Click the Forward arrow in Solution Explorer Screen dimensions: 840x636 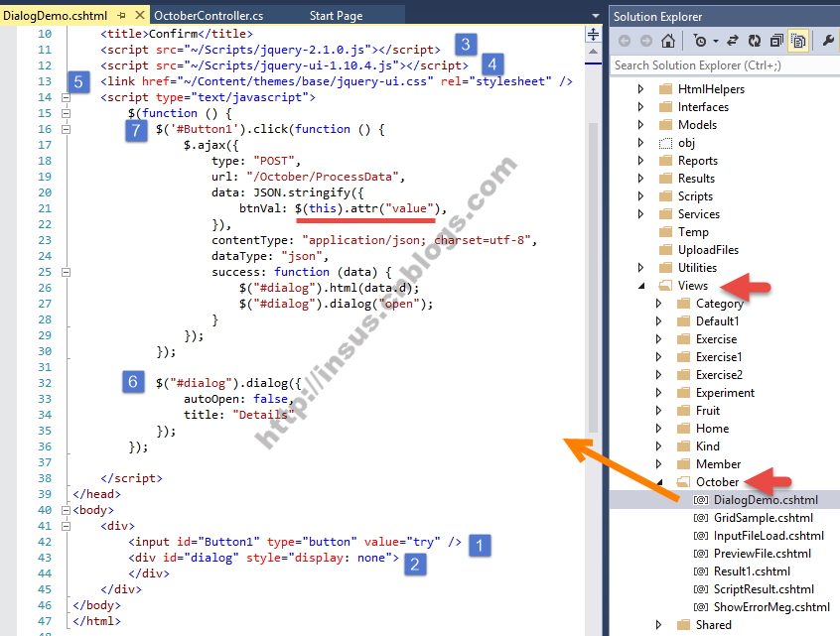click(646, 41)
